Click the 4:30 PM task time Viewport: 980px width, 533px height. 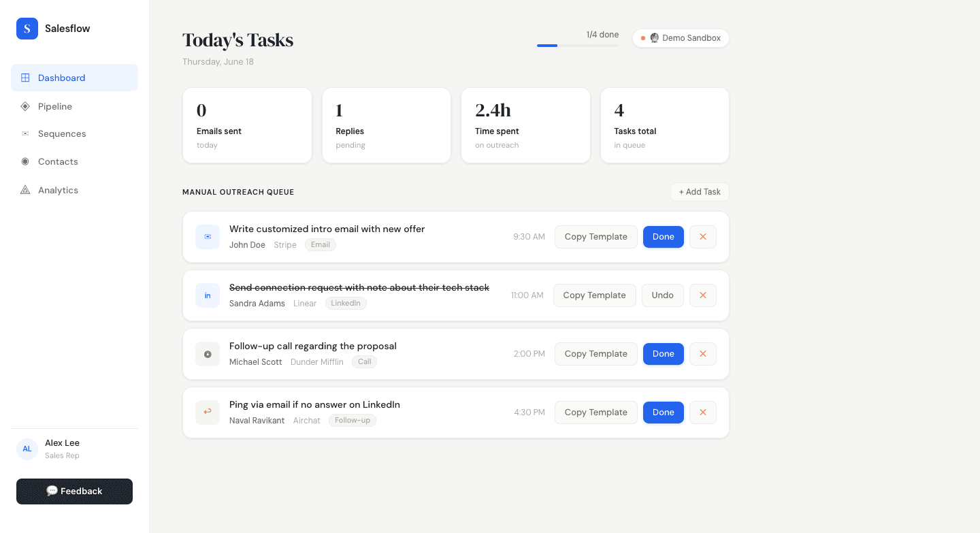click(529, 413)
